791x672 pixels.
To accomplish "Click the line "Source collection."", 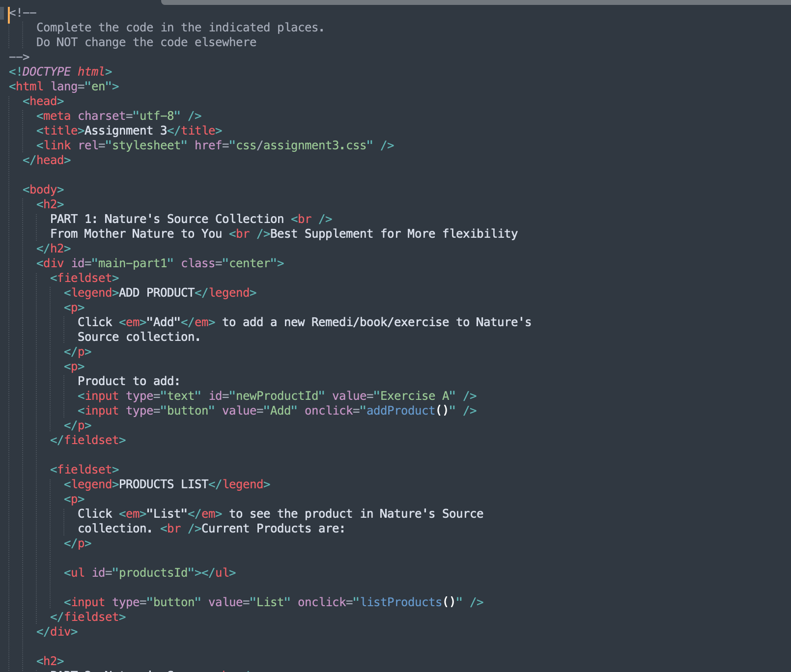I will [139, 337].
